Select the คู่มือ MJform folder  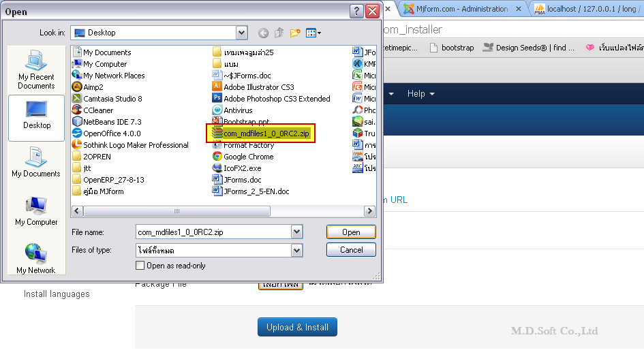[x=97, y=191]
